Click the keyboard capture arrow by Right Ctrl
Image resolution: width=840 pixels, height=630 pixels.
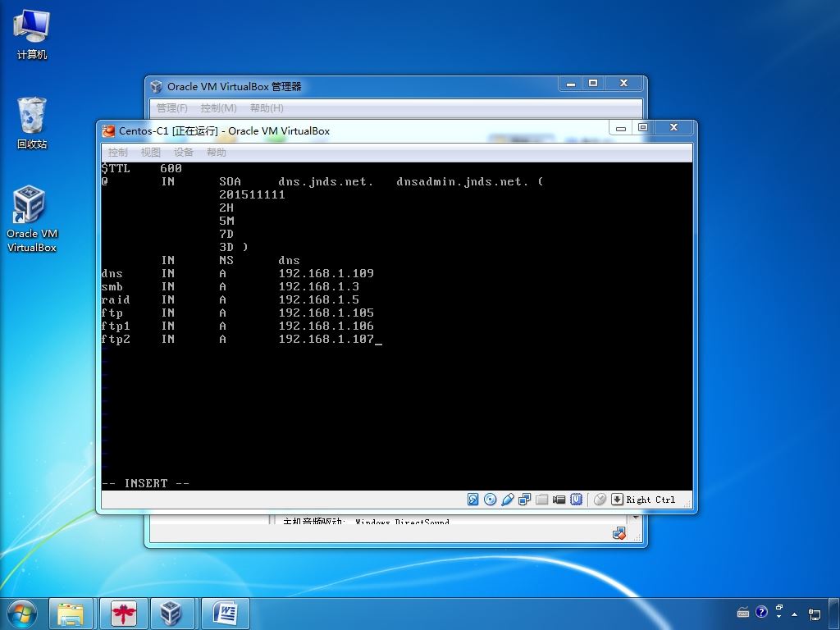617,500
